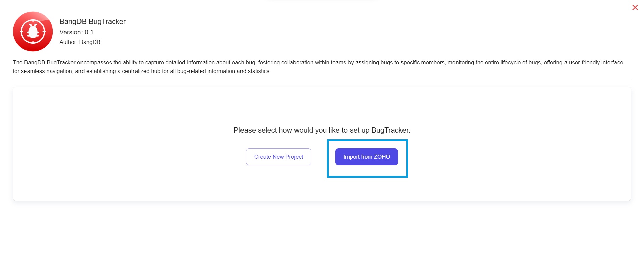This screenshot has width=644, height=276.
Task: Click the Version: 0.1 label
Action: 76,32
